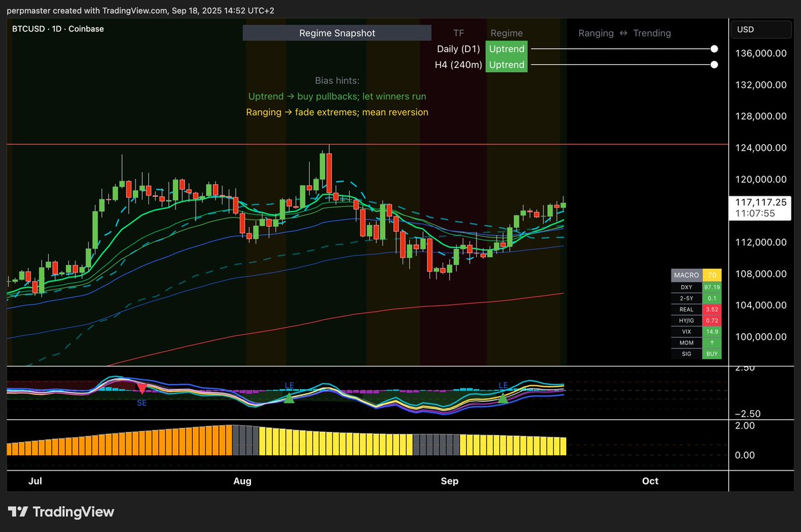Click the 'Uptrend → buy pullbacks' hint line
This screenshot has width=801, height=532.
click(337, 96)
